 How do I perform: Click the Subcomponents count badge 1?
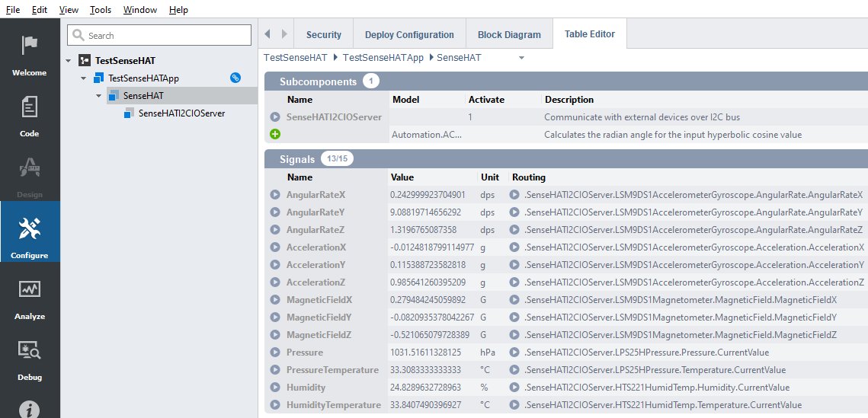point(371,81)
